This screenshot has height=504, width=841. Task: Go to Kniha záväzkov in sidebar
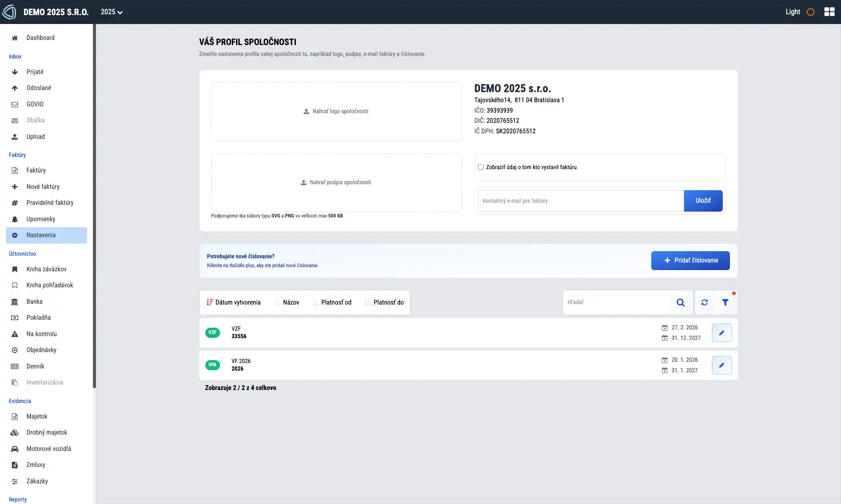[46, 269]
